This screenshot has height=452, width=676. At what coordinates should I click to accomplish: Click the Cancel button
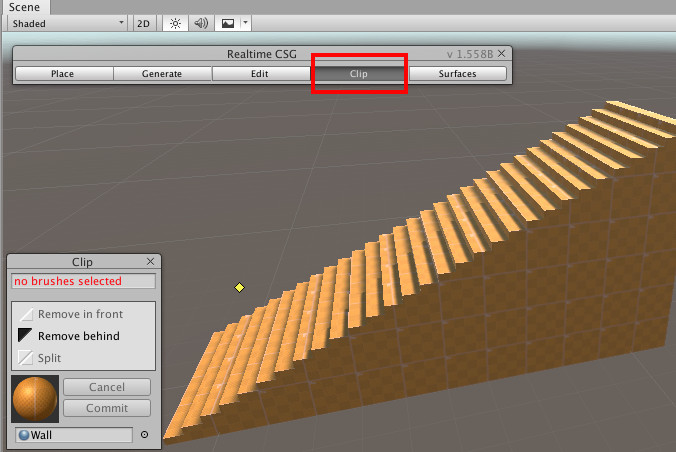pyautogui.click(x=107, y=387)
